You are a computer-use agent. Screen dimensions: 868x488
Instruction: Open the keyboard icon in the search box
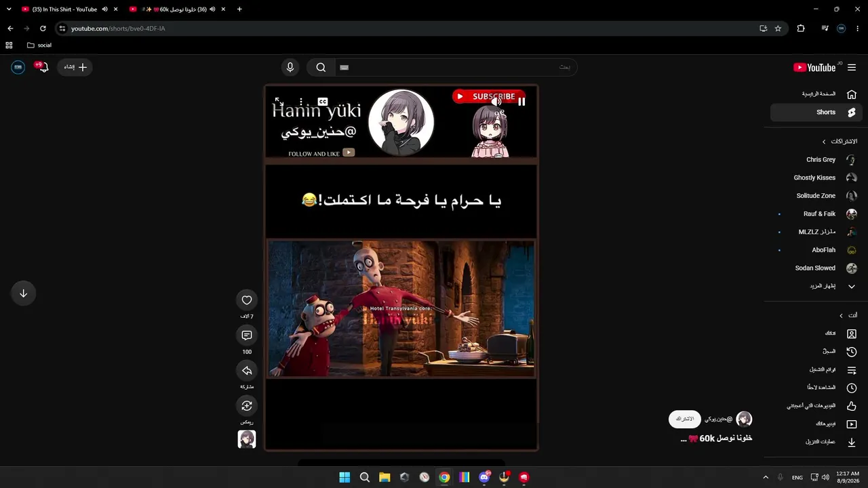(344, 67)
